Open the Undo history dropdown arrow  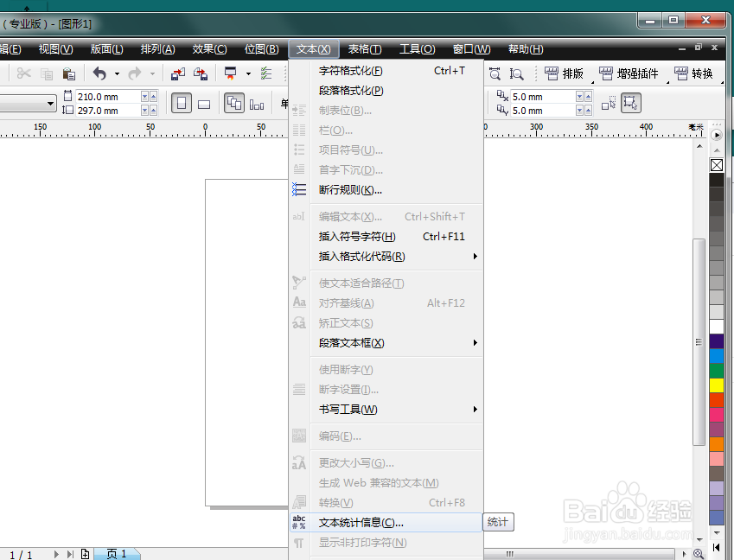[116, 73]
